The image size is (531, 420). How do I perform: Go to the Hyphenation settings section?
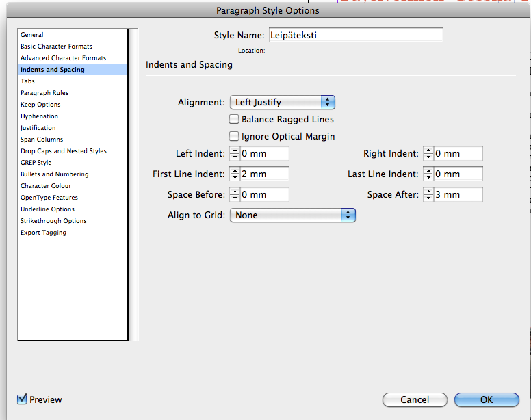coord(39,116)
